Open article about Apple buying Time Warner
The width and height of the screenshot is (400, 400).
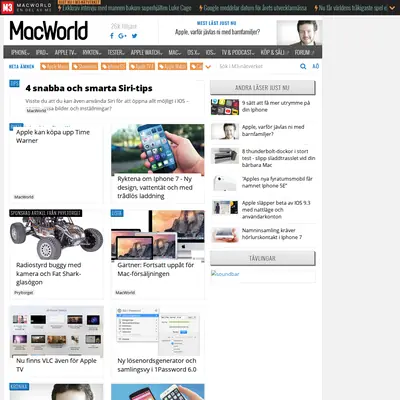53,136
